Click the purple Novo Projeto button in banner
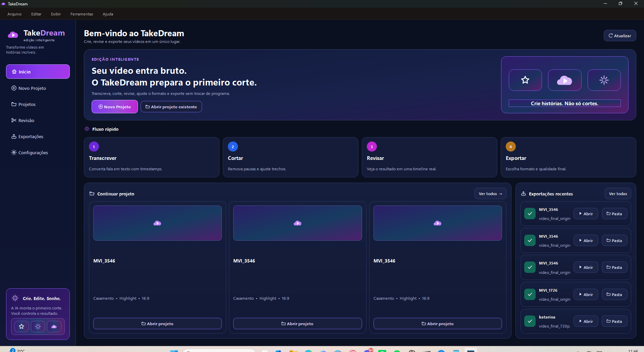The height and width of the screenshot is (352, 644). pyautogui.click(x=115, y=107)
